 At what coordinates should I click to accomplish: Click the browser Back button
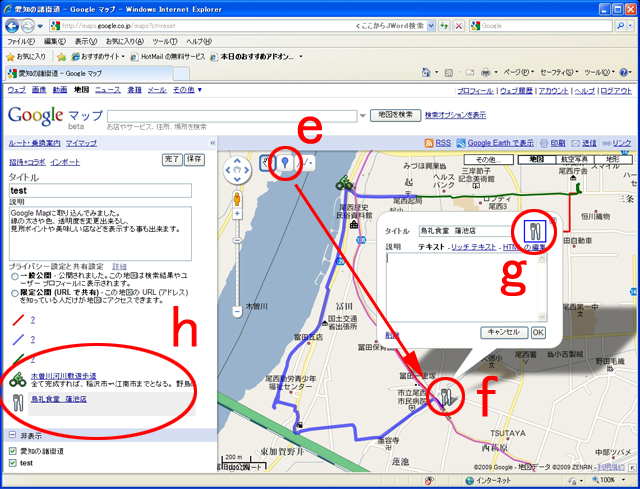point(12,26)
